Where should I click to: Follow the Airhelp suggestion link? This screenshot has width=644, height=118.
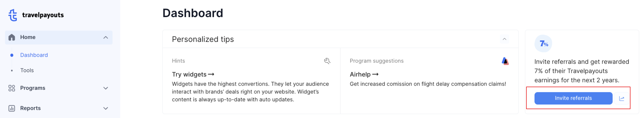point(364,74)
